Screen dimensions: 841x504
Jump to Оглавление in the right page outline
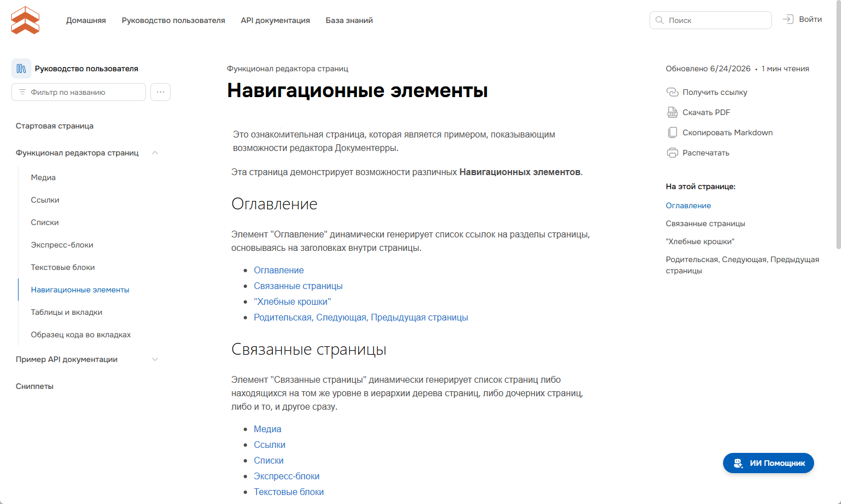pyautogui.click(x=688, y=205)
